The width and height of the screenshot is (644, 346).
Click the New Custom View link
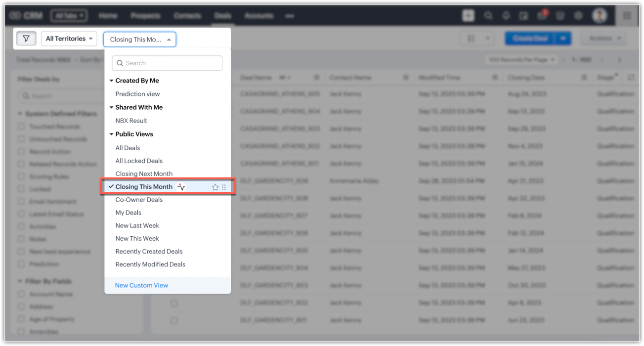tap(141, 285)
